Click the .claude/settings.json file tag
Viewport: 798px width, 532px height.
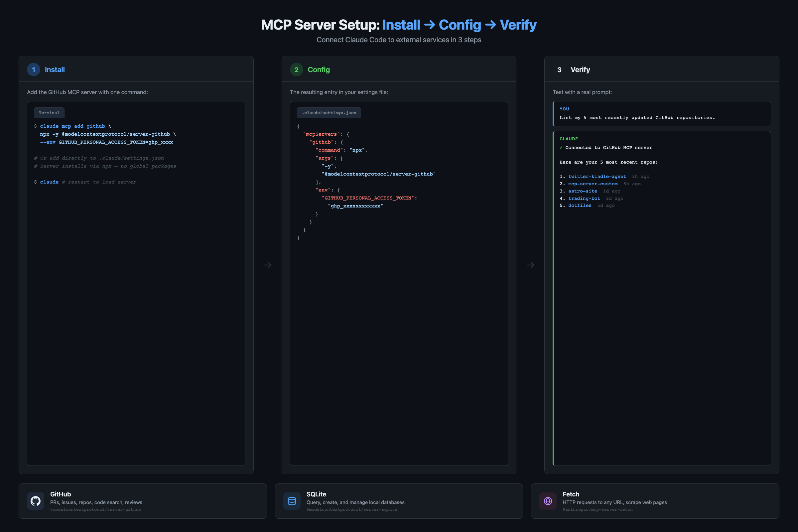(329, 113)
